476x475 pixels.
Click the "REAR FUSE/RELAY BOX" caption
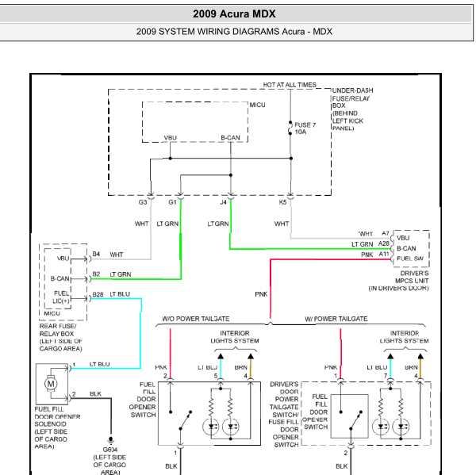point(58,330)
